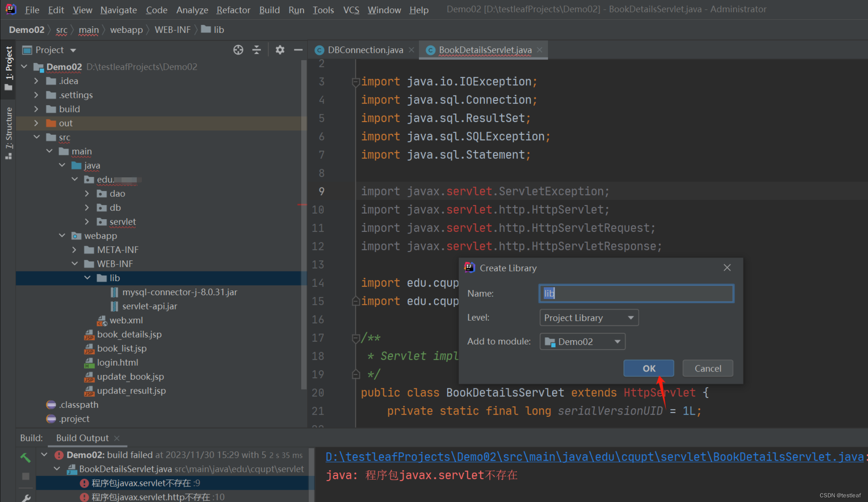Click the stop square icon in Build panel
The height and width of the screenshot is (502, 868).
25,476
